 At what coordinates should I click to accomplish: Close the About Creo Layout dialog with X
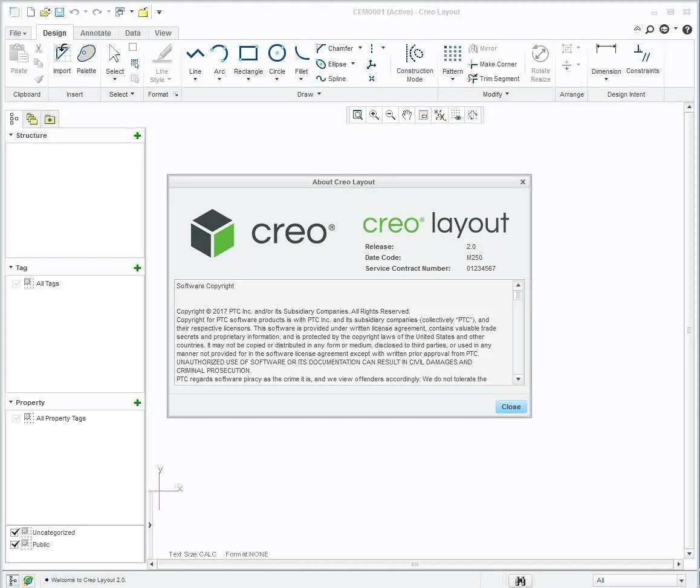point(522,182)
